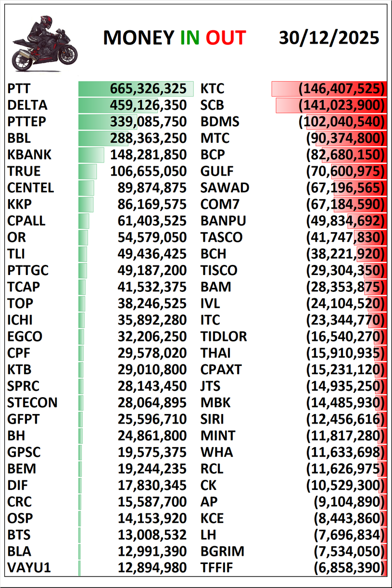
Task: Select the KBANK ticker label
Action: pos(29,155)
